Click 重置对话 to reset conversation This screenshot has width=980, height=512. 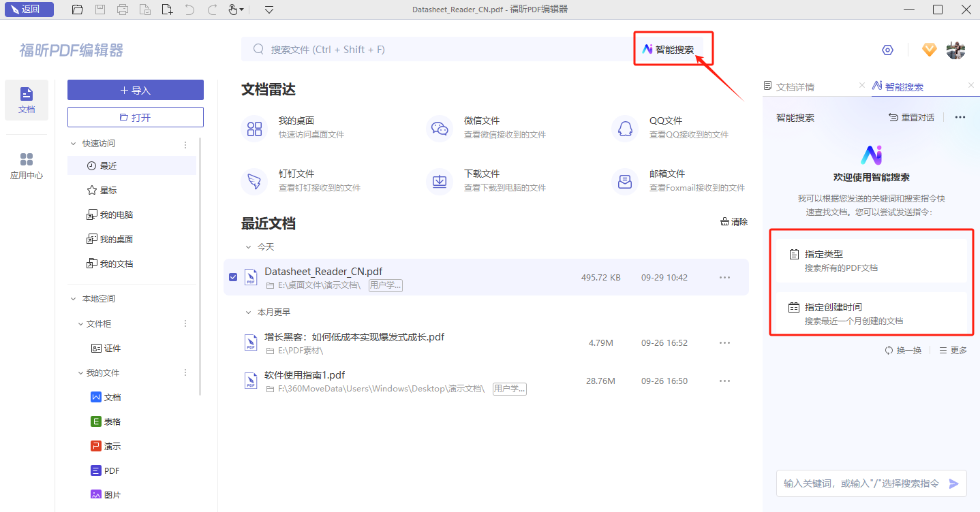(912, 118)
